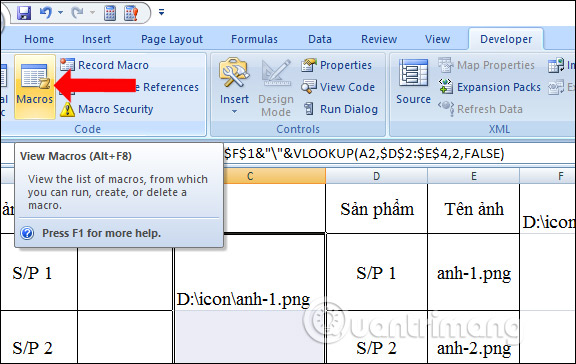
Task: Click the Run Dialog label
Action: click(349, 109)
